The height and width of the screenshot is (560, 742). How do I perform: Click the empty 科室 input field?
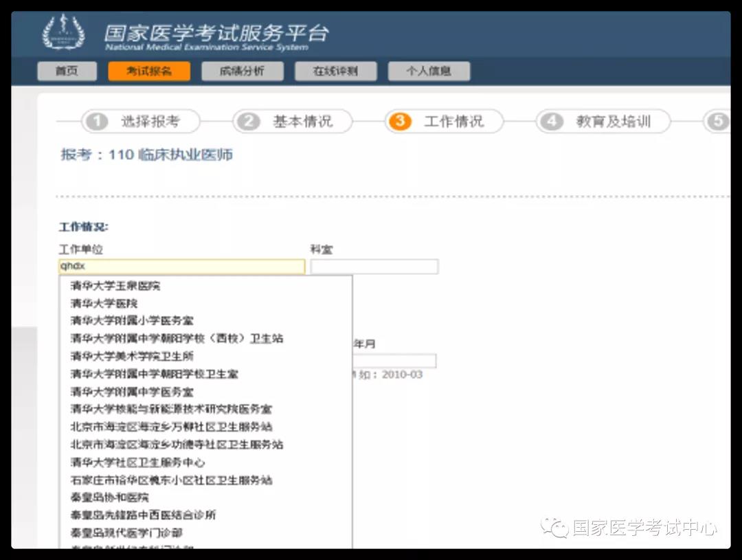click(374, 266)
